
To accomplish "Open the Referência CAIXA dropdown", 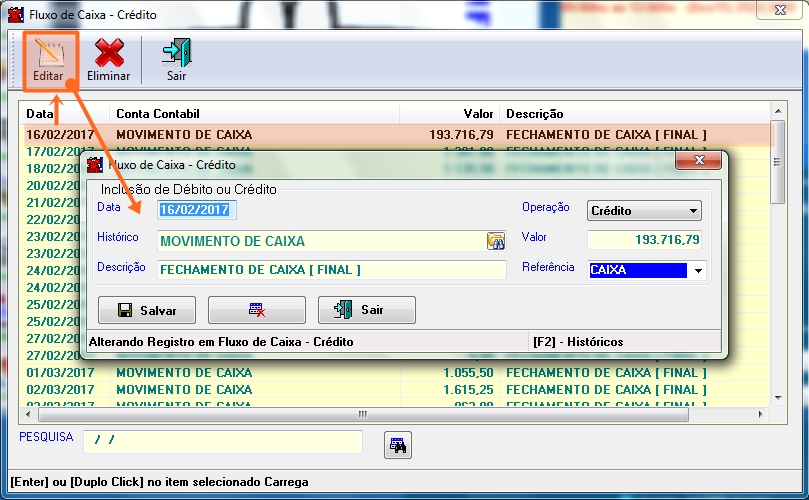I will pos(698,270).
